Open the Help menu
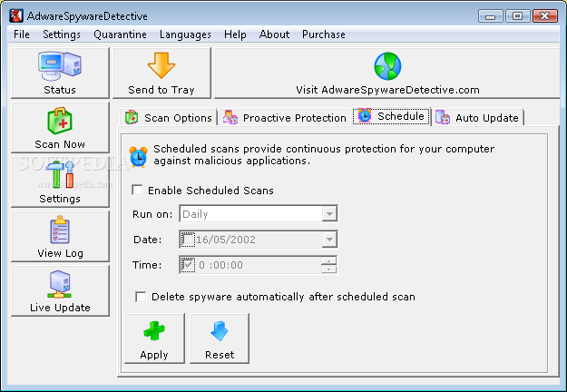This screenshot has width=567, height=392. click(235, 34)
